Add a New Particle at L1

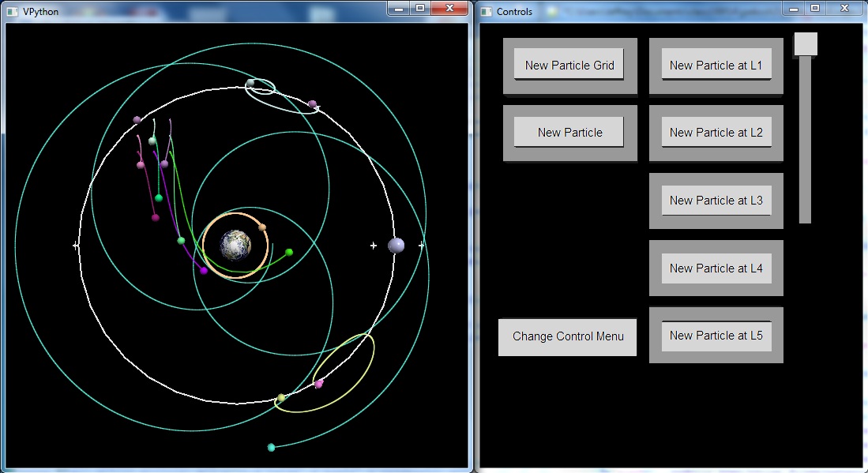(716, 66)
